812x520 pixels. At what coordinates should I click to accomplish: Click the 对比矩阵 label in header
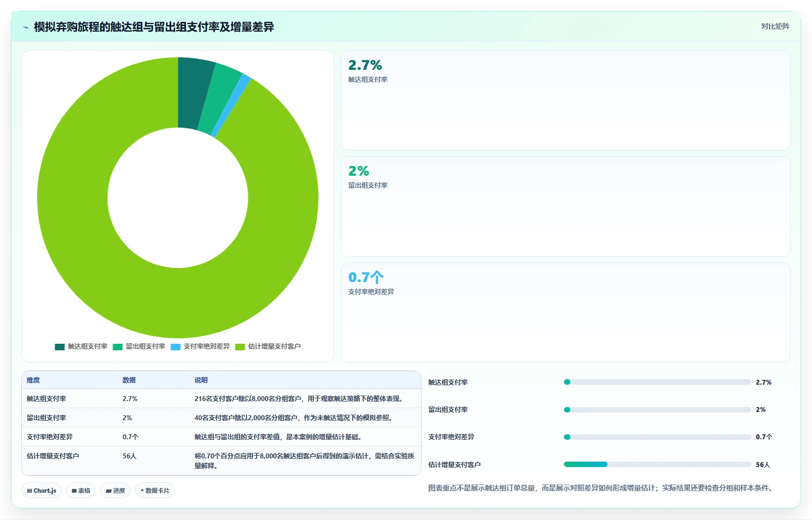tap(775, 26)
